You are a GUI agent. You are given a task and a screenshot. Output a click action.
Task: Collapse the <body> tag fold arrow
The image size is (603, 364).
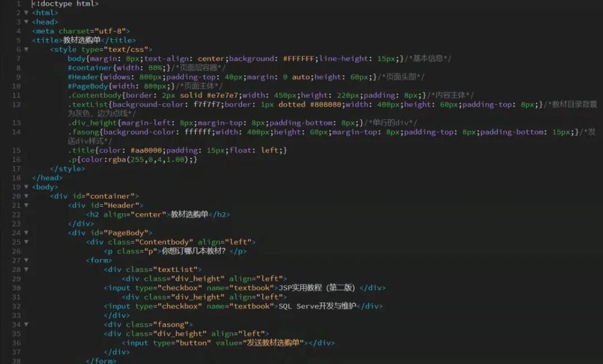tap(26, 187)
